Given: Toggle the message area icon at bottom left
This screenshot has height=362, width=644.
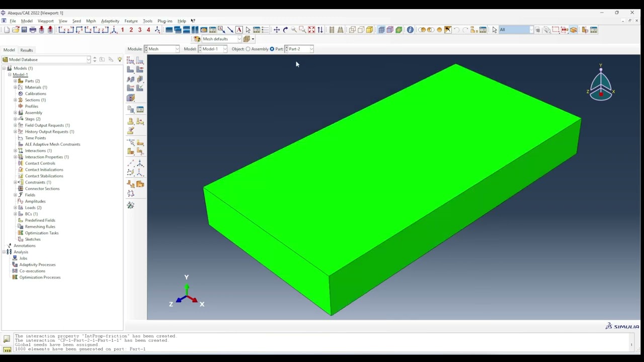Looking at the screenshot, I should pos(7,339).
